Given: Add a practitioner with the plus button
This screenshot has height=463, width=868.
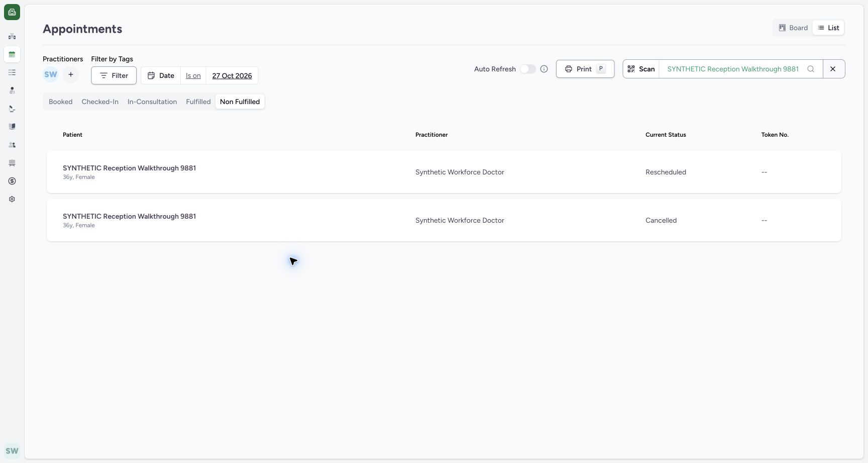Looking at the screenshot, I should tap(71, 74).
